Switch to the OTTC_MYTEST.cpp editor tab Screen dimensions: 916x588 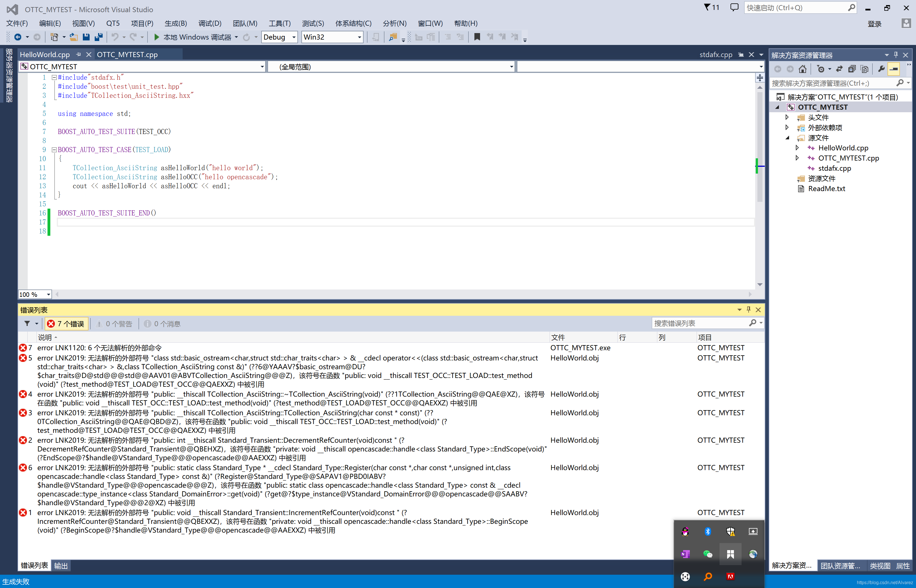[x=127, y=55]
